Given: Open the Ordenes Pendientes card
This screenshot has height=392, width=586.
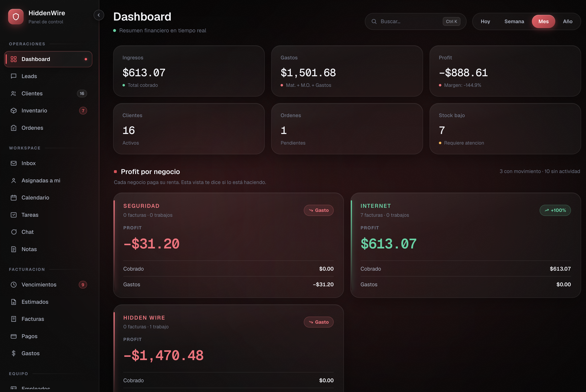Looking at the screenshot, I should pos(347,129).
